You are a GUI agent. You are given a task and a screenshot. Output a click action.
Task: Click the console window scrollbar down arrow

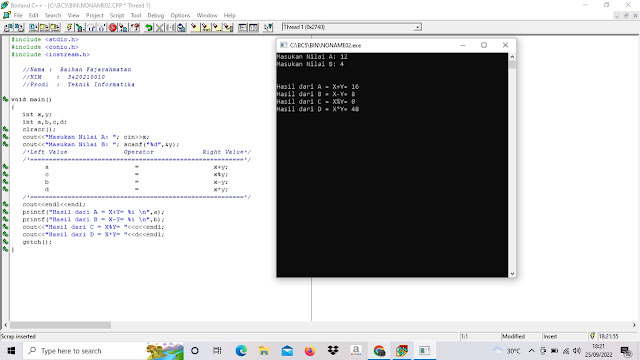[512, 274]
